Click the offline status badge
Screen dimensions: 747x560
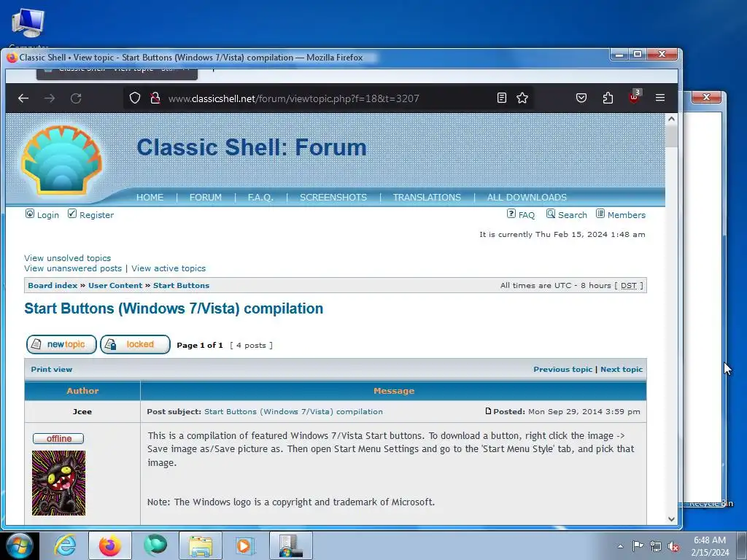(58, 438)
